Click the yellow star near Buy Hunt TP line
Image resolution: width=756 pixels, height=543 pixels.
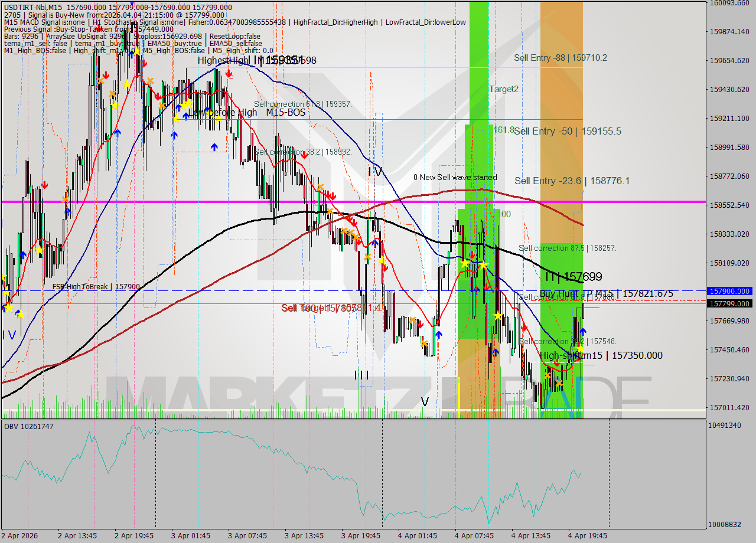(x=498, y=316)
